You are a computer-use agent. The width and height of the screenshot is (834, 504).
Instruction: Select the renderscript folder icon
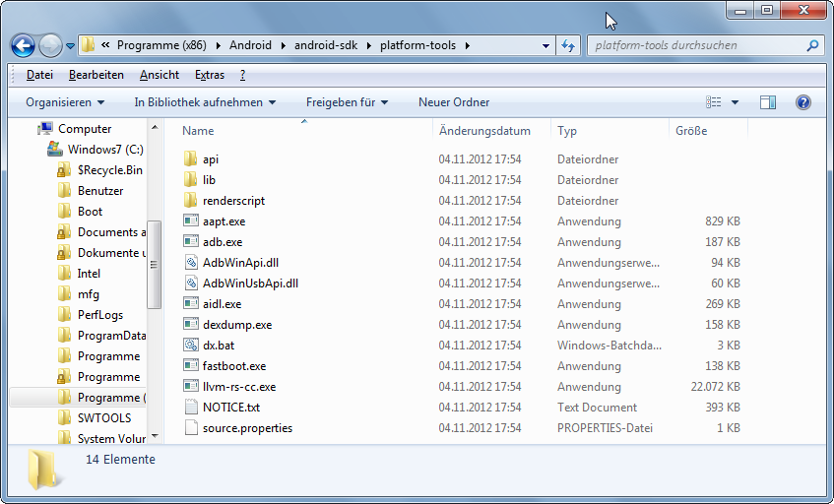190,200
